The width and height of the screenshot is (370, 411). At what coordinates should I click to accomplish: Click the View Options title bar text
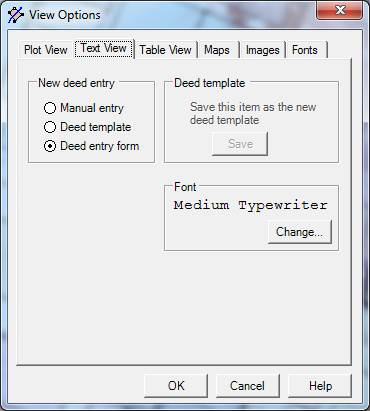point(65,15)
